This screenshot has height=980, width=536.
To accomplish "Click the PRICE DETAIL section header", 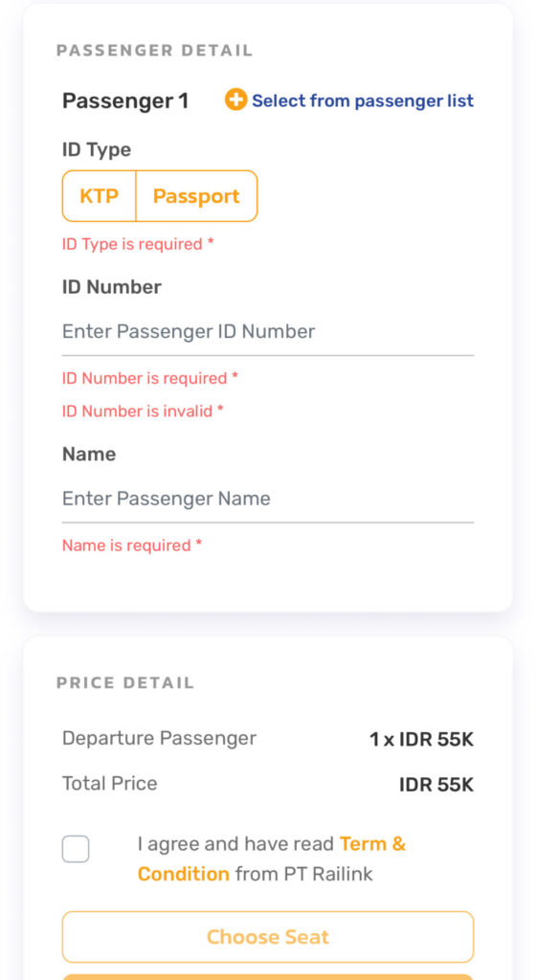I will coord(125,682).
